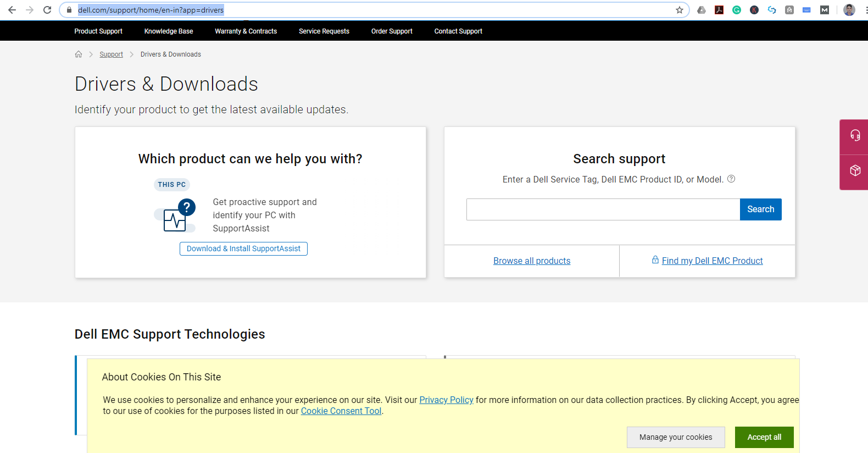Open the Cookie Consent Tool link

[341, 411]
